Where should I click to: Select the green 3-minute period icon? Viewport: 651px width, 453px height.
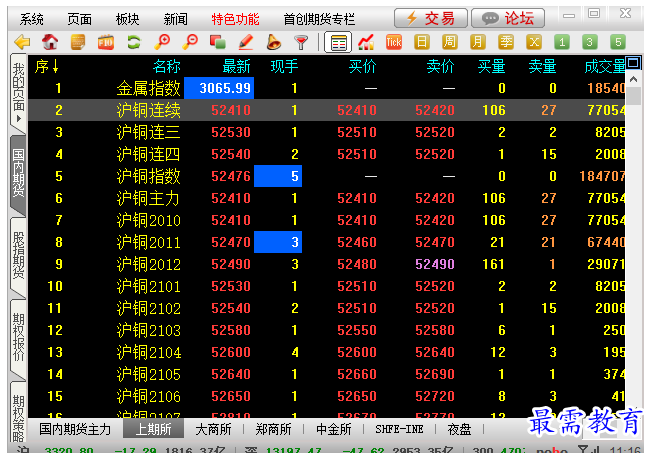coord(590,42)
